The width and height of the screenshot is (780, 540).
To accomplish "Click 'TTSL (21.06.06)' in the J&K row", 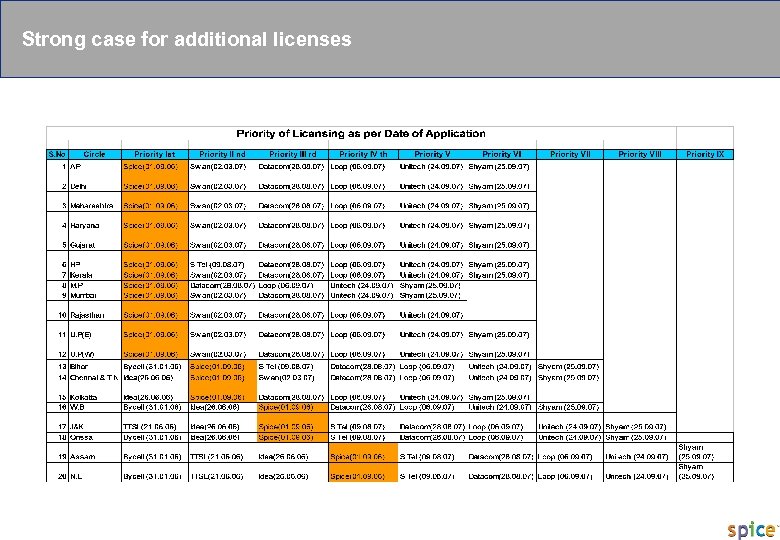I will (x=150, y=427).
